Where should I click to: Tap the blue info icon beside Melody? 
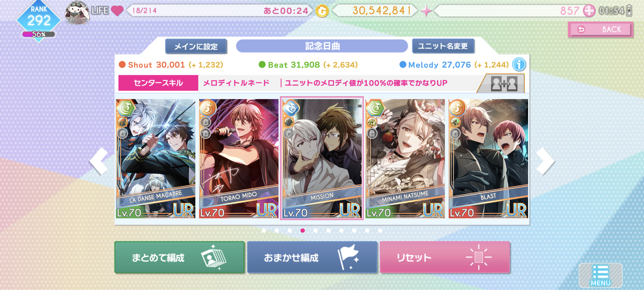click(x=519, y=65)
